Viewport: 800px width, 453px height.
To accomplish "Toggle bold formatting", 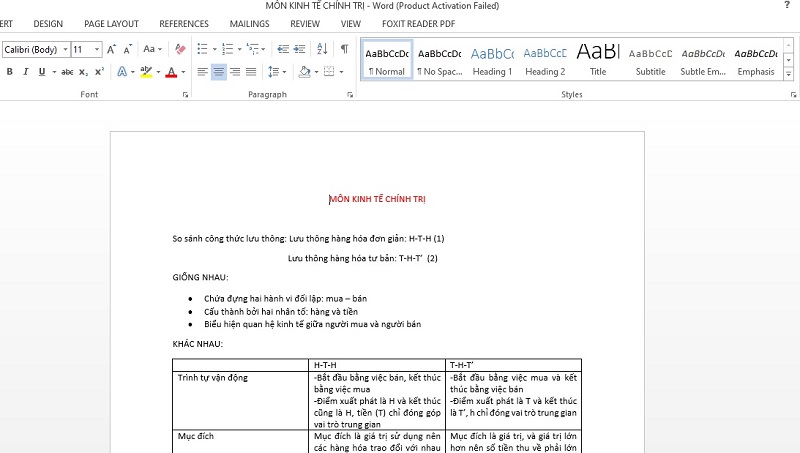I will tap(9, 72).
